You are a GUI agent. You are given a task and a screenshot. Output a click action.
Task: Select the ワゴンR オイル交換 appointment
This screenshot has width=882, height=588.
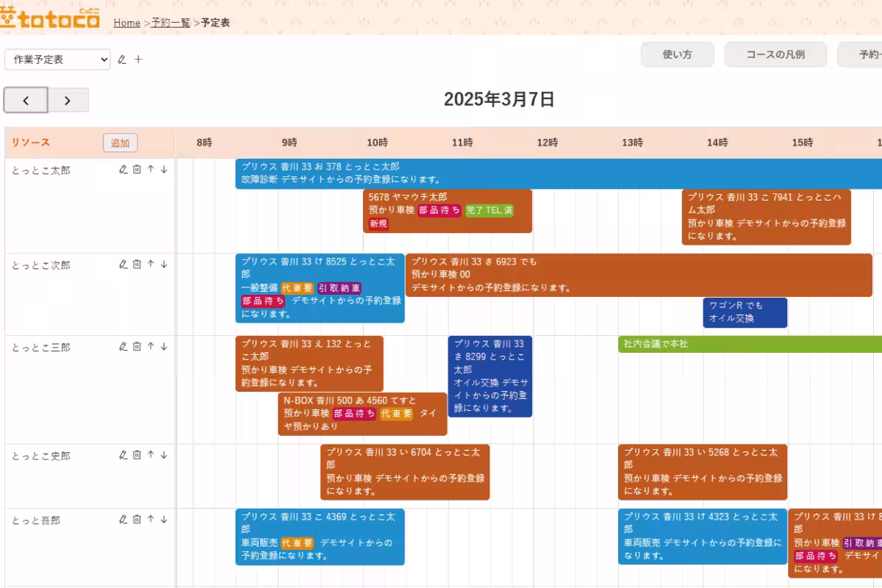point(745,312)
